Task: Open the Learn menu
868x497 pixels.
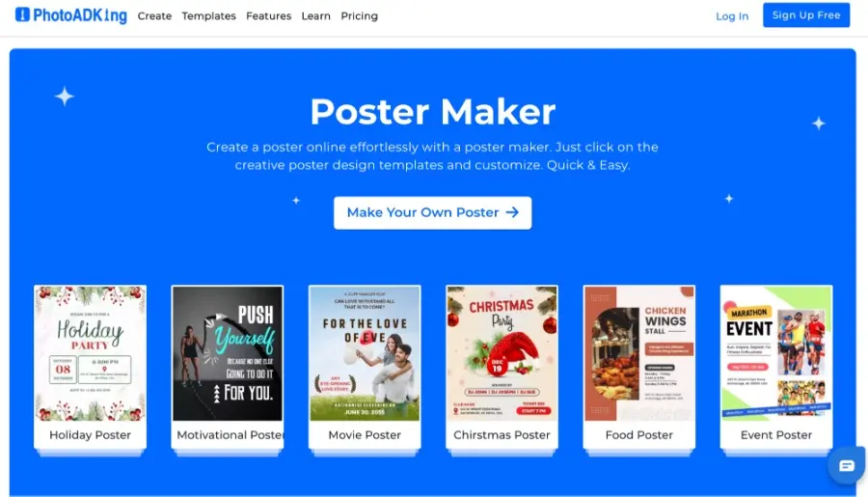Action: [x=316, y=16]
